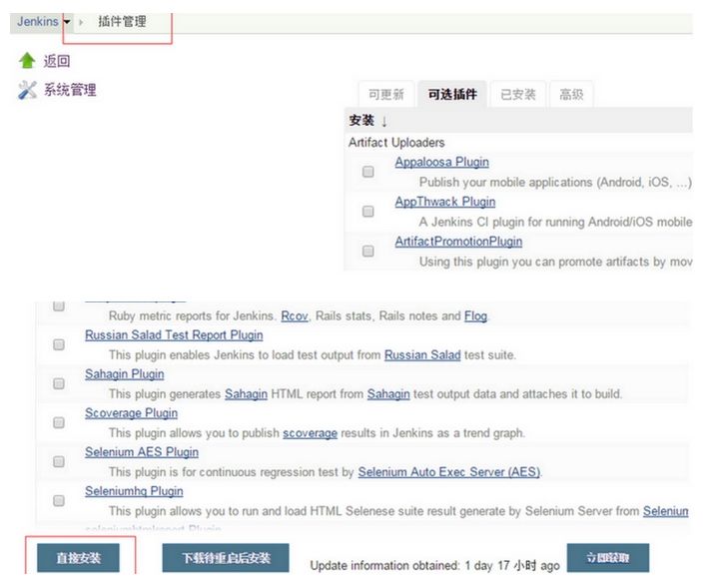The height and width of the screenshot is (588, 708).
Task: Follow the Flog link in description
Action: [x=475, y=315]
